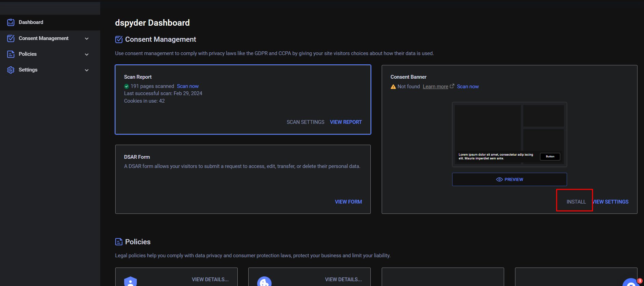Click VIEW DETAILS on the cookie policy card
Viewport: 644px width, 286px height.
coord(343,279)
